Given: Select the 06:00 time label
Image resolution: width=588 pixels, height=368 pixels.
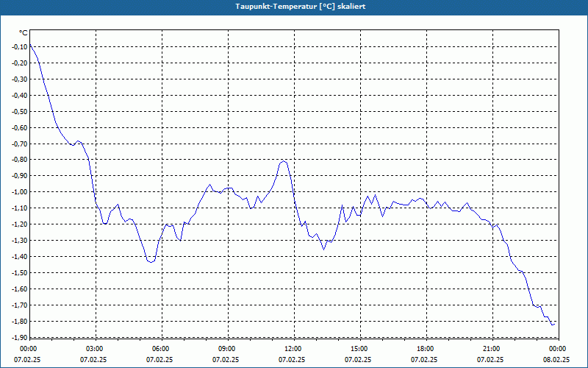Looking at the screenshot, I should pos(160,349).
